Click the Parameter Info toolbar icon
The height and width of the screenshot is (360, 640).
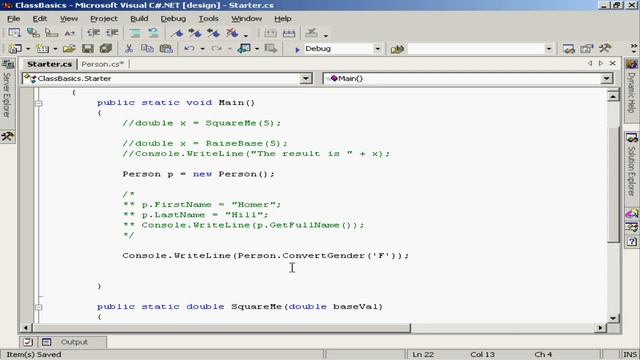33,33
